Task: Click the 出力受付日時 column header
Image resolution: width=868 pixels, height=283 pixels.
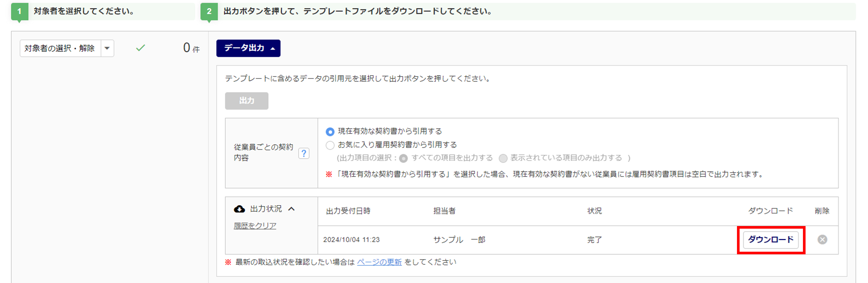Action: tap(348, 211)
